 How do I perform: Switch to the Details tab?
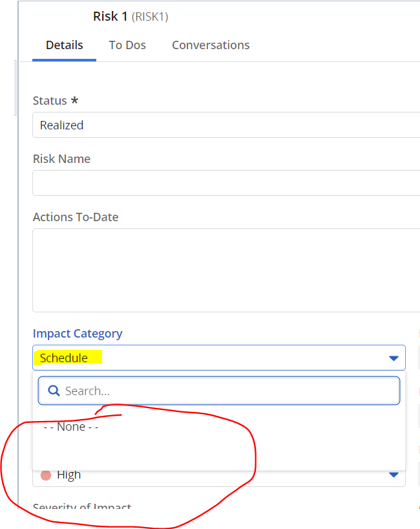[x=65, y=45]
